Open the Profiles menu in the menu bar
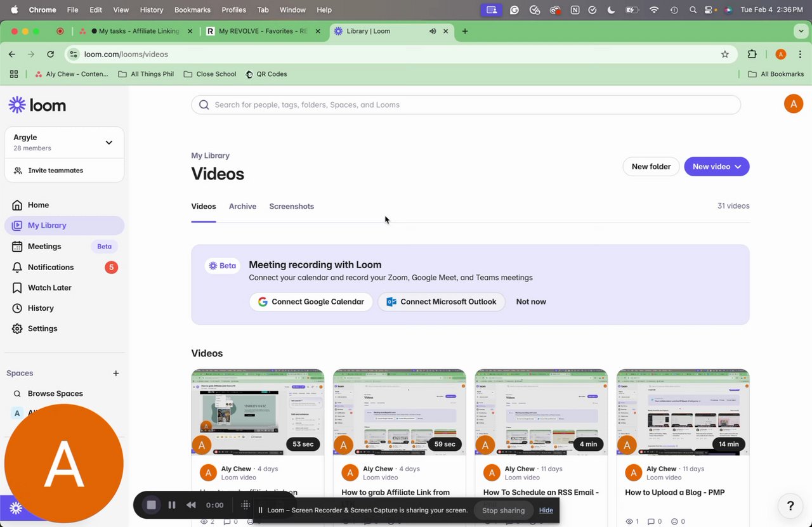This screenshot has width=812, height=527. point(234,10)
